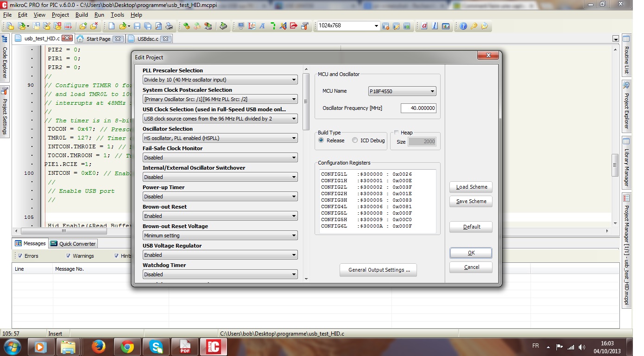Click the hammer tools toolbar icon
This screenshot has height=356, width=644.
point(304,26)
